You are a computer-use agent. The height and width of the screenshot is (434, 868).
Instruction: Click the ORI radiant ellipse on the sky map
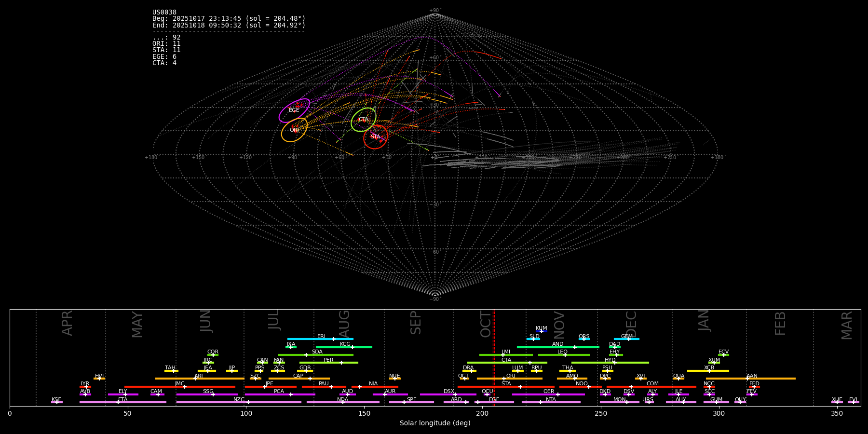pyautogui.click(x=294, y=130)
